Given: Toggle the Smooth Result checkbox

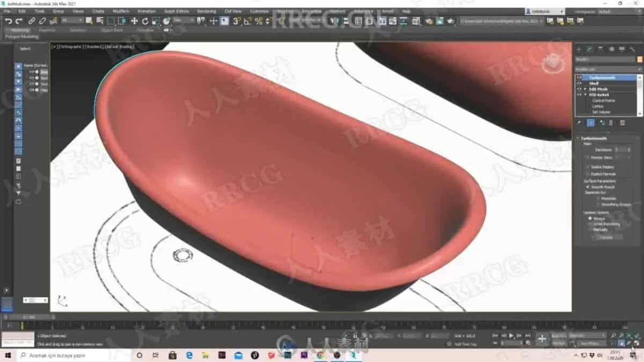Looking at the screenshot, I should coord(589,187).
